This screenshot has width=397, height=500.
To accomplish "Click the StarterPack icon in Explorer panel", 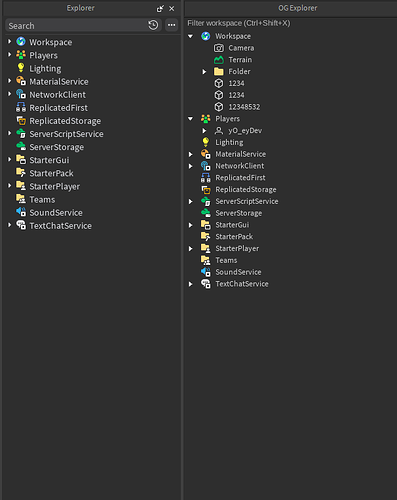I will (21, 173).
